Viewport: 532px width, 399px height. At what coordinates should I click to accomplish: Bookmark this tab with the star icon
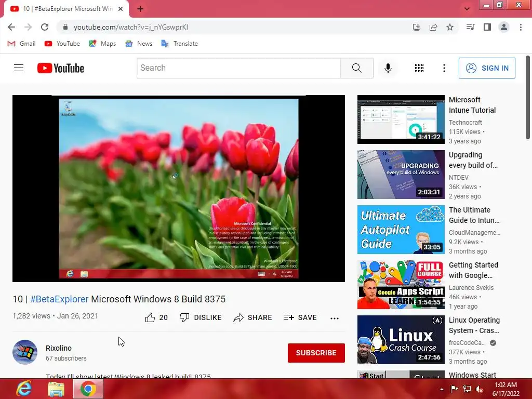pos(450,27)
